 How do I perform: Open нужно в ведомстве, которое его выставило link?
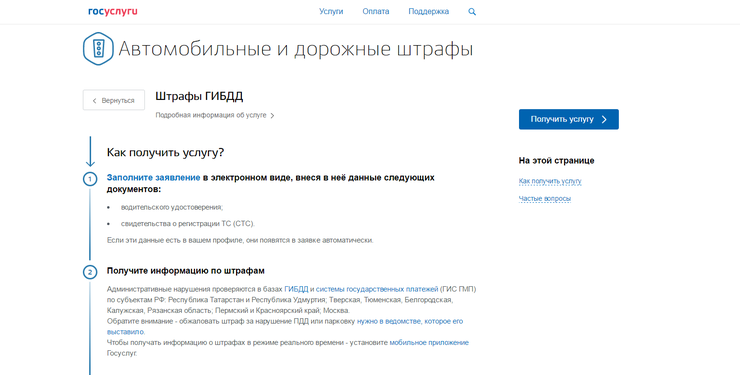coord(410,321)
